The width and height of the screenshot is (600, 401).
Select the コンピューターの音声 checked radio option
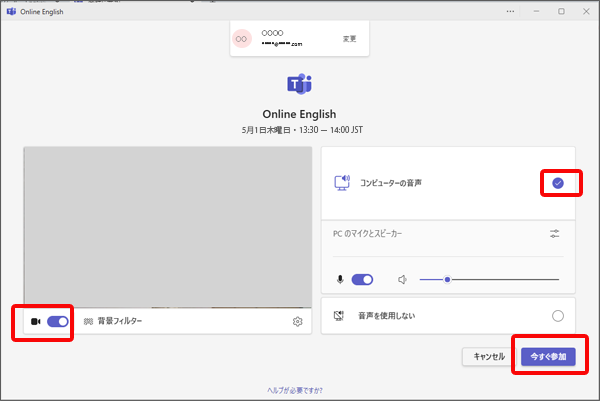(558, 183)
